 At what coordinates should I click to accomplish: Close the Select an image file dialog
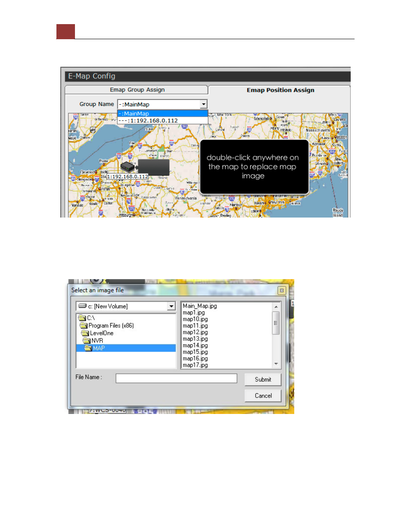pos(282,290)
